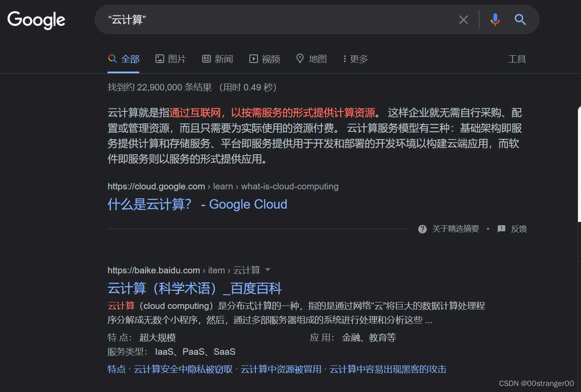The width and height of the screenshot is (581, 392).
Task: Open the 关于精选摘要 link
Action: pos(455,229)
